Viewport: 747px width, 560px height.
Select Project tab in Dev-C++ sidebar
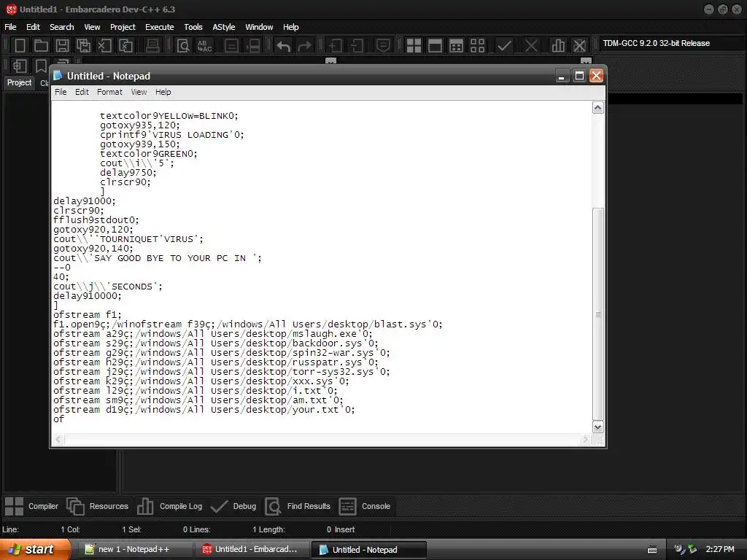pyautogui.click(x=19, y=82)
